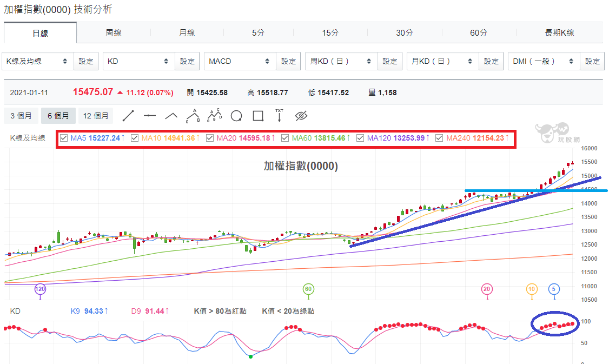Toggle the MA60 moving average checkbox
Viewport: 609px width, 364px height.
[x=285, y=138]
